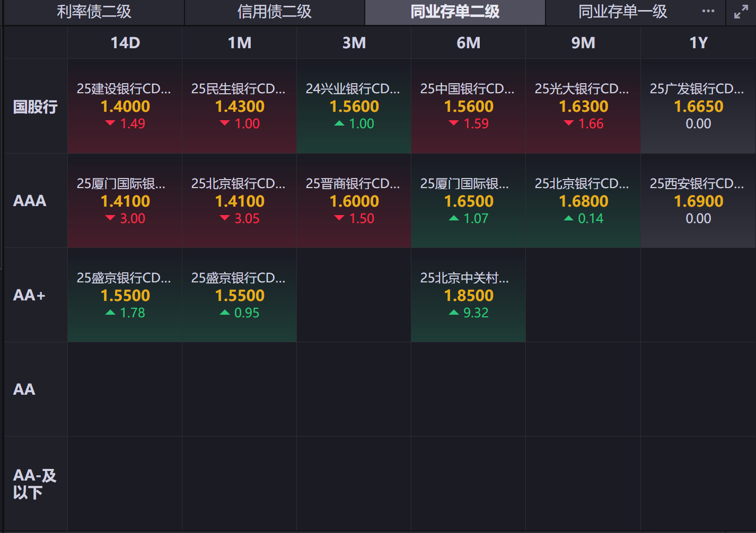Open the 25民生银行CD cell at 1.4300

(x=240, y=106)
